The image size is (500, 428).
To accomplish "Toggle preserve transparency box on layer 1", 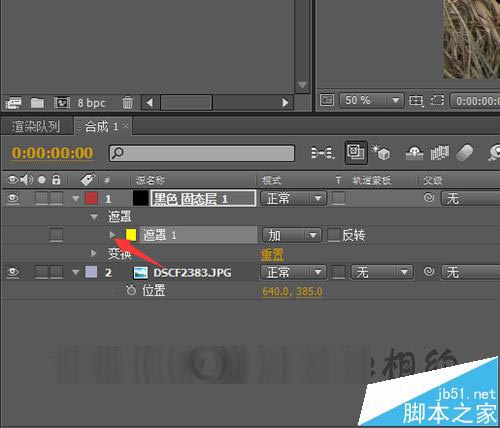I will (x=339, y=198).
